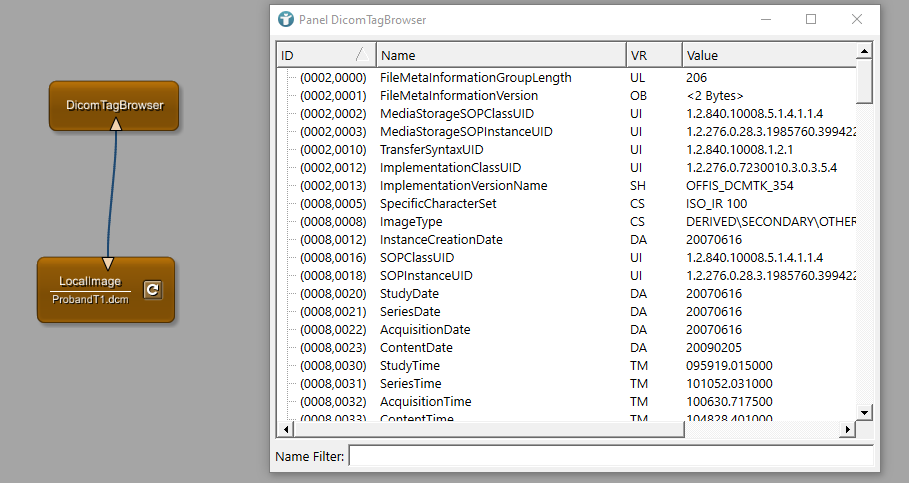Click the LocalImage reload icon
909x483 pixels.
pyautogui.click(x=152, y=290)
